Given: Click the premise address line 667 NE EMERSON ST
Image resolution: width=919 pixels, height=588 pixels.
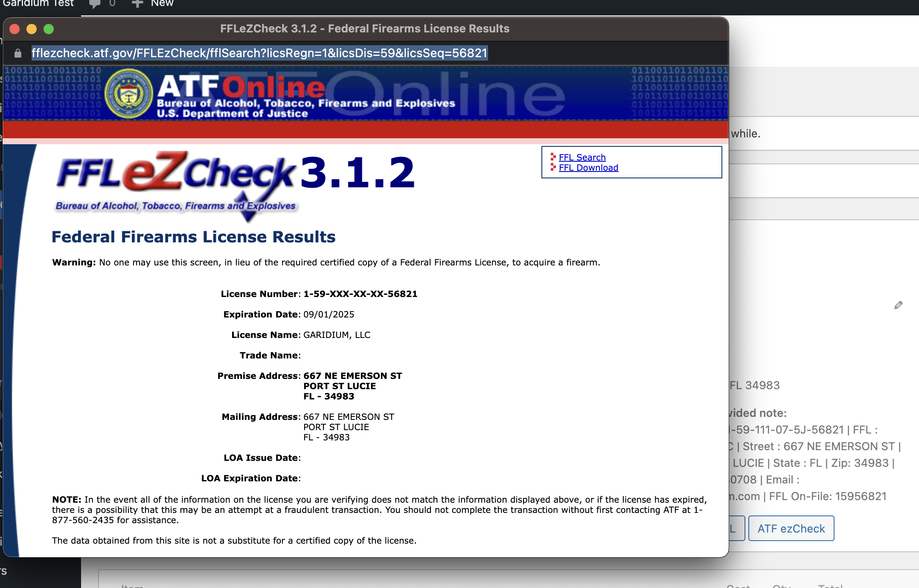Looking at the screenshot, I should 352,376.
